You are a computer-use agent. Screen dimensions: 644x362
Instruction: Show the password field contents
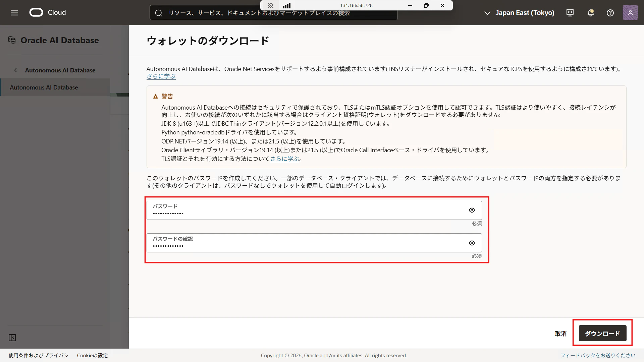click(472, 210)
